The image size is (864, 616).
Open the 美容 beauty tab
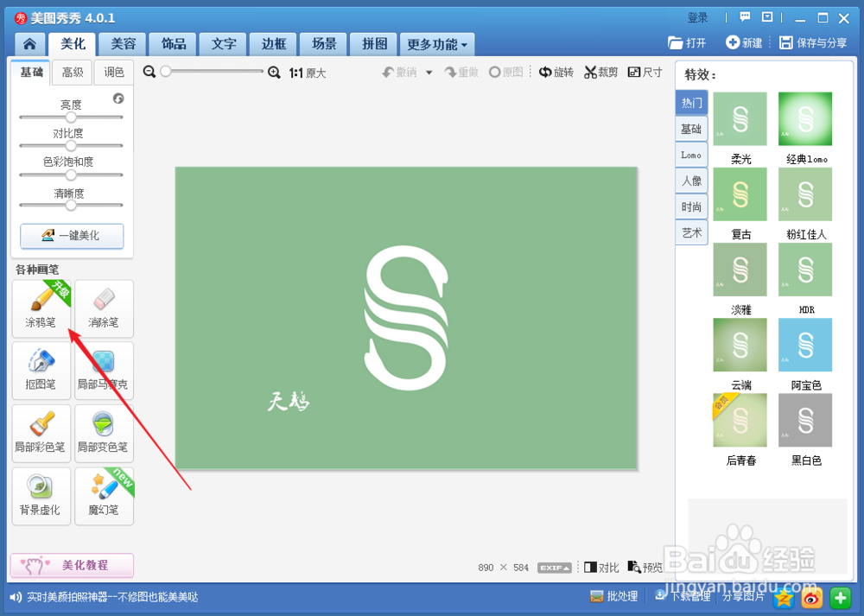123,44
